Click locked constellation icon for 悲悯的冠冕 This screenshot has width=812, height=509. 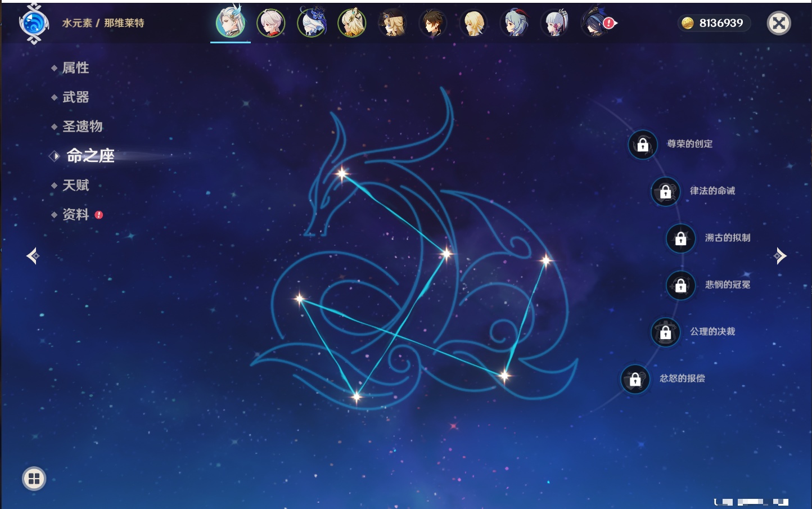tap(680, 285)
